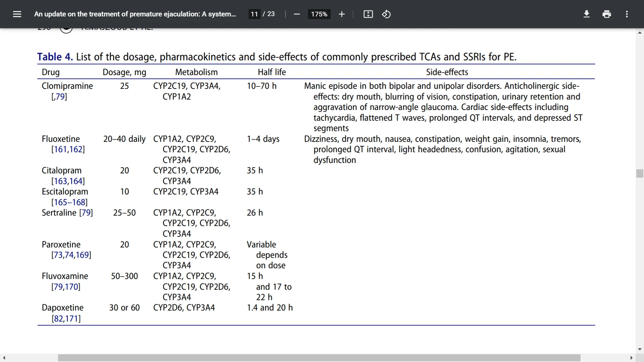Open citation link 79 next to Sertraline
Image resolution: width=644 pixels, height=362 pixels.
(86, 213)
